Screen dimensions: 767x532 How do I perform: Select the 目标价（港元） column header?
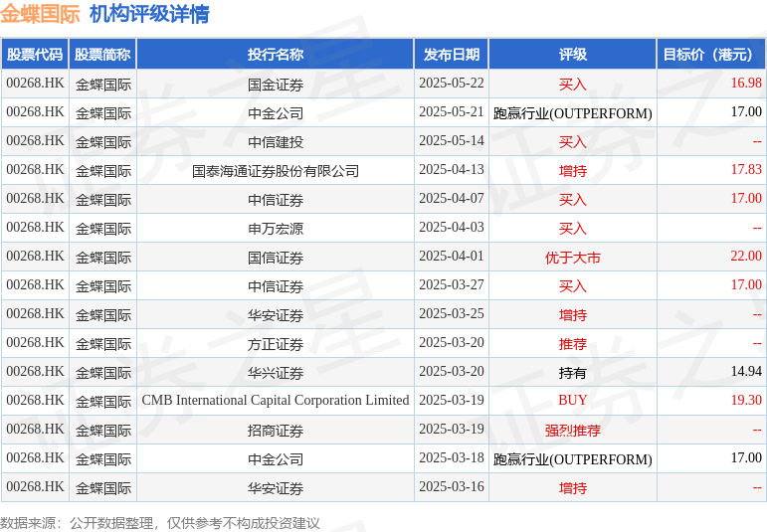710,55
